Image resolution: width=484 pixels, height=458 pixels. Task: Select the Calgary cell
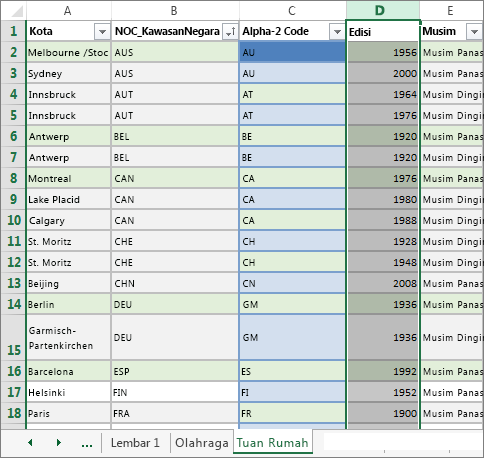68,220
